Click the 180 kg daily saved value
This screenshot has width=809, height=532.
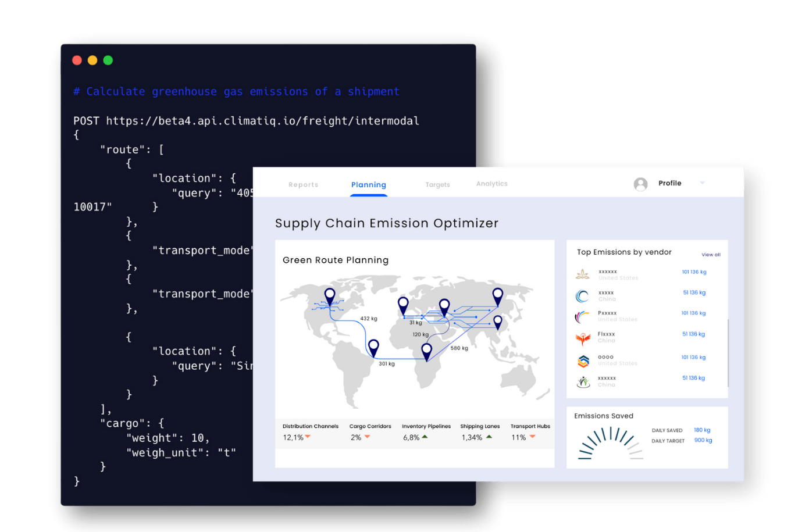(x=702, y=430)
